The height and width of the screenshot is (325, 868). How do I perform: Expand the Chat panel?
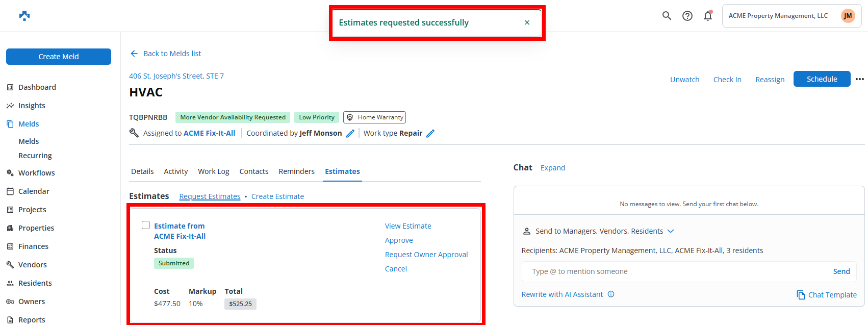pos(552,168)
